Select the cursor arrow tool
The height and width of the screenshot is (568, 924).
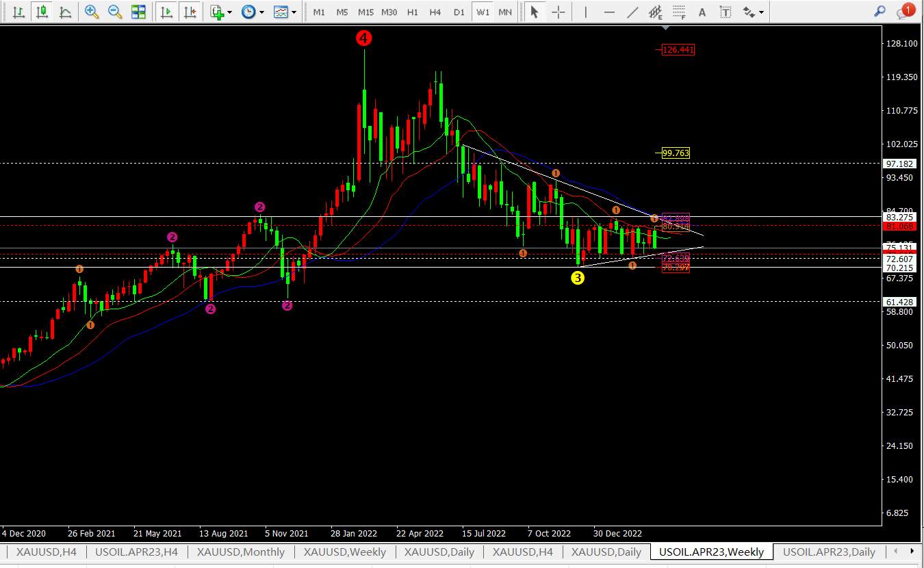click(535, 12)
